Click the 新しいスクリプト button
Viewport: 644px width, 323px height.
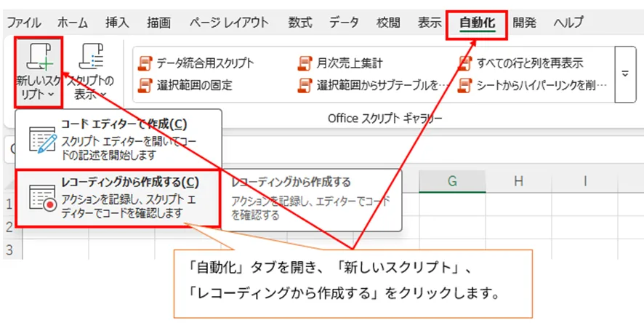pos(39,72)
